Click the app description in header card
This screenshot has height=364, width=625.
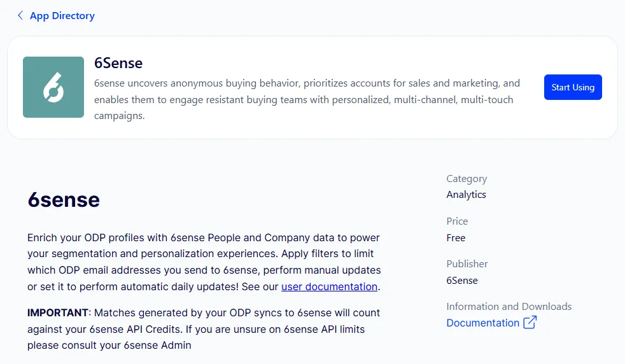pyautogui.click(x=307, y=99)
